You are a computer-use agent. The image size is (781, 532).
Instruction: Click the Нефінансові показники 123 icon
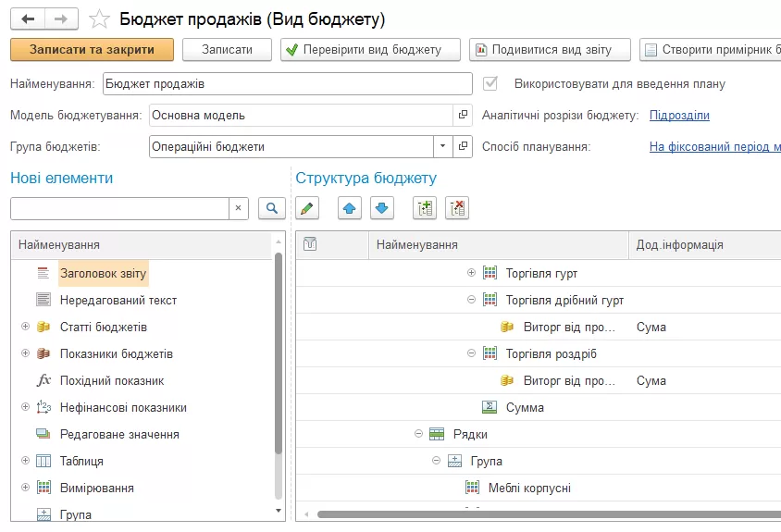[x=43, y=407]
